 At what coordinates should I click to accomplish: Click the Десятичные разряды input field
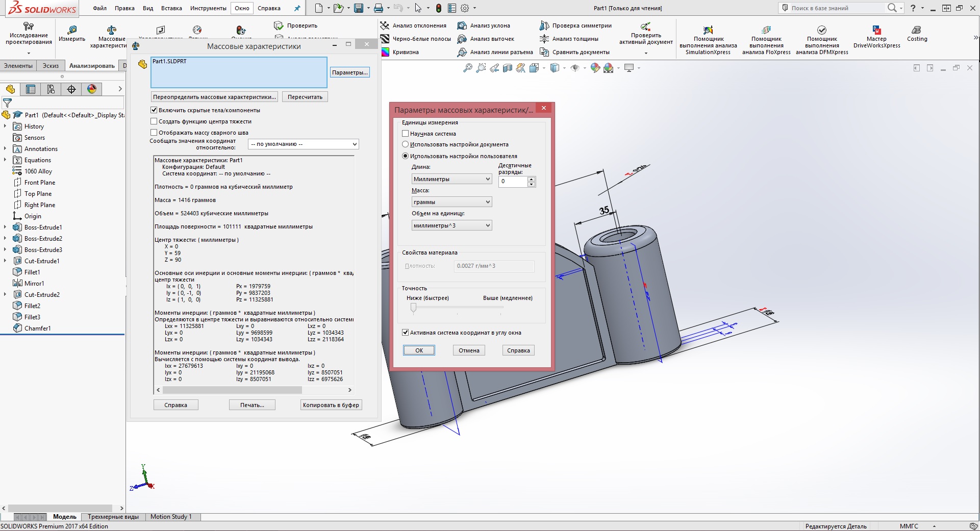(513, 182)
